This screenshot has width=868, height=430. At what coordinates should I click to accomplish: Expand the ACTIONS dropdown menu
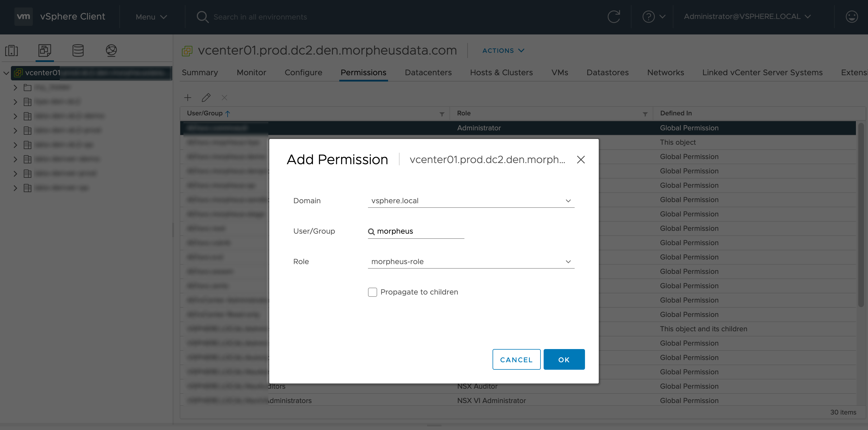503,51
